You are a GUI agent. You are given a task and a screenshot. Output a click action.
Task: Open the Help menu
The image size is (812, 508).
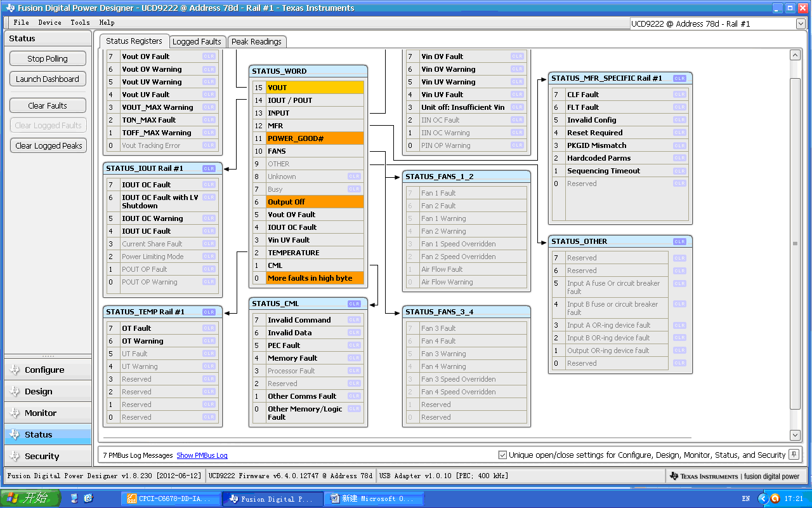pos(107,22)
